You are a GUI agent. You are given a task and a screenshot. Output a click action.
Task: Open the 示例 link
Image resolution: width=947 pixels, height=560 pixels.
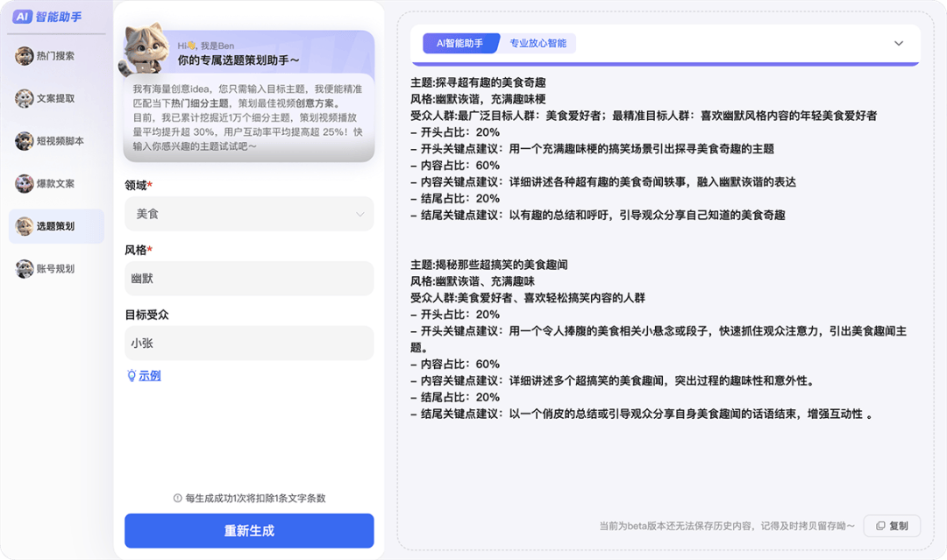pos(150,375)
